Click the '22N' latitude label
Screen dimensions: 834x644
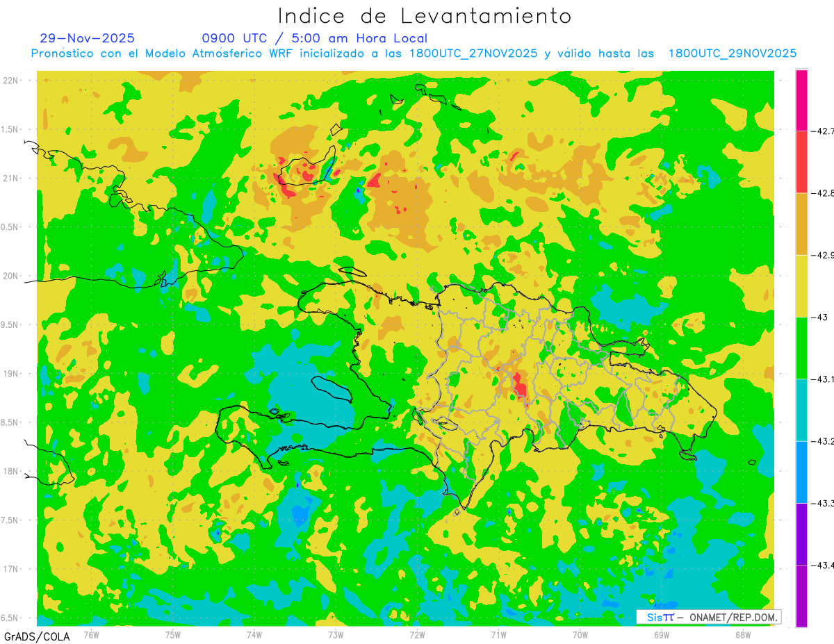click(10, 81)
